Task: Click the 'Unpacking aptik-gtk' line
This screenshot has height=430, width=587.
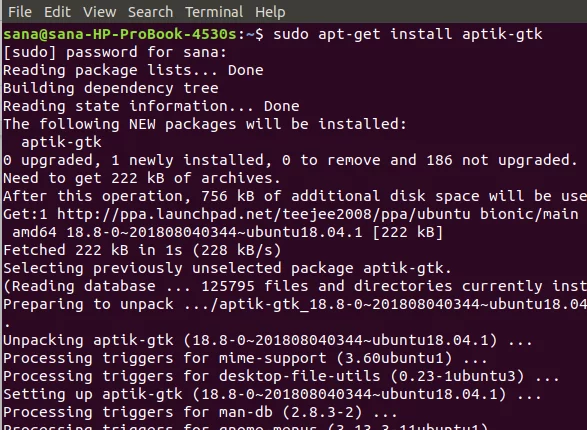Action: (268, 340)
